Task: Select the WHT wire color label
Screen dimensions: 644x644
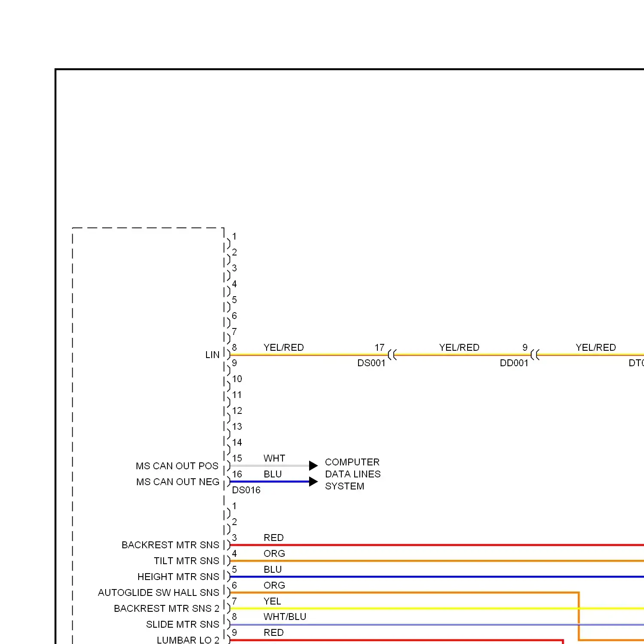Action: (x=274, y=458)
